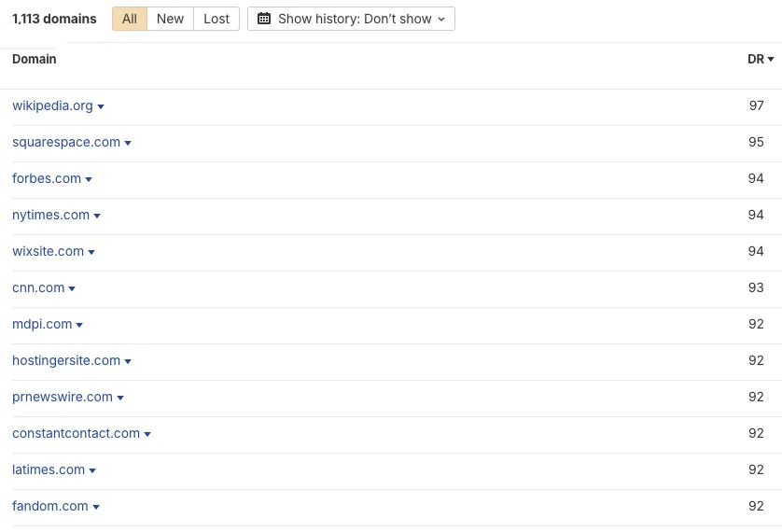Open the forbes.com link

47,178
